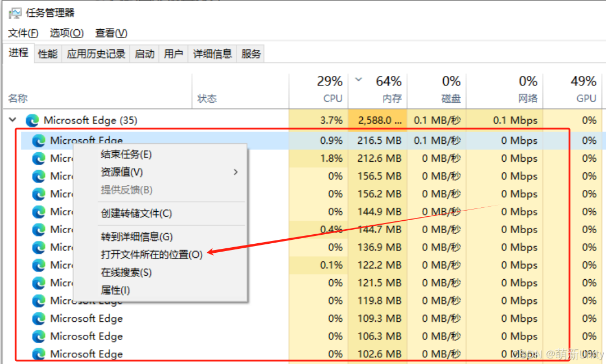Click Edge icon in 156.2 MB row

click(39, 194)
